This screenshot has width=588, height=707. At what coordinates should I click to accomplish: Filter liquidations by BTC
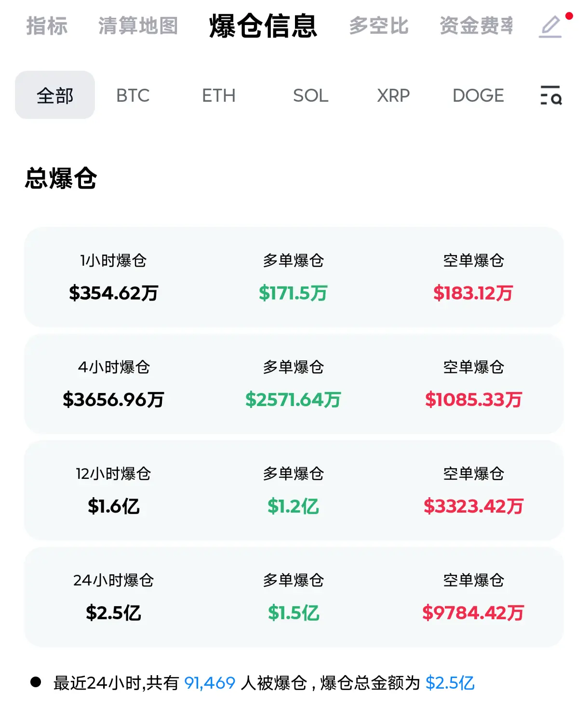pyautogui.click(x=133, y=95)
